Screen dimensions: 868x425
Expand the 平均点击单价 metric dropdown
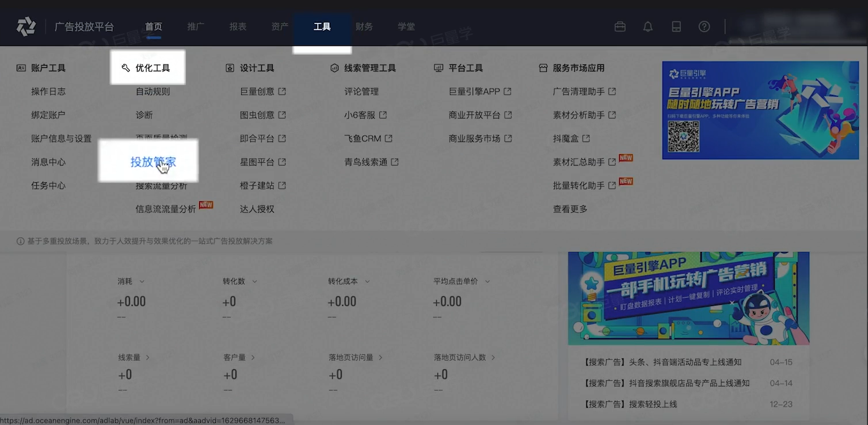(x=488, y=282)
